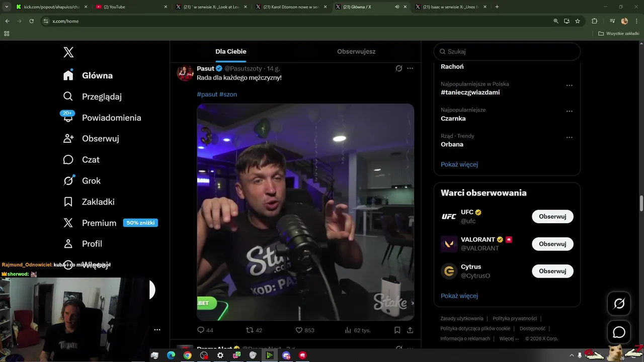Open browser extensions menu
This screenshot has width=644, height=362.
click(595, 21)
